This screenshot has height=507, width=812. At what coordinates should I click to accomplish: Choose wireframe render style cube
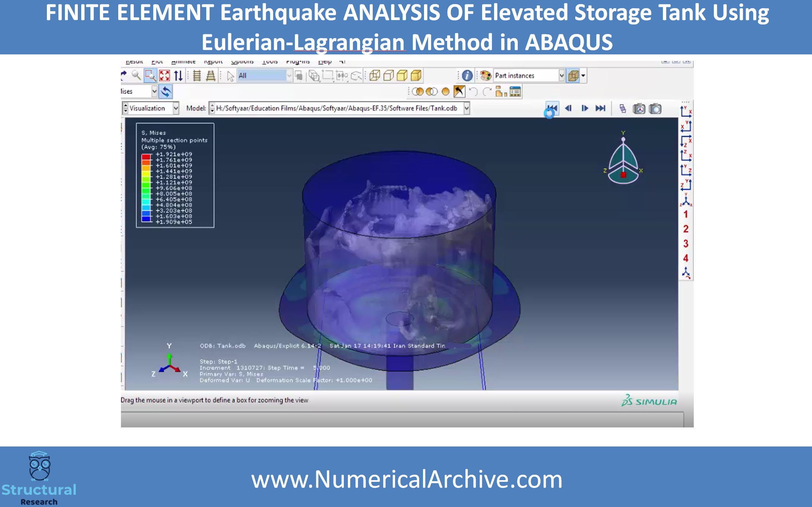point(374,75)
